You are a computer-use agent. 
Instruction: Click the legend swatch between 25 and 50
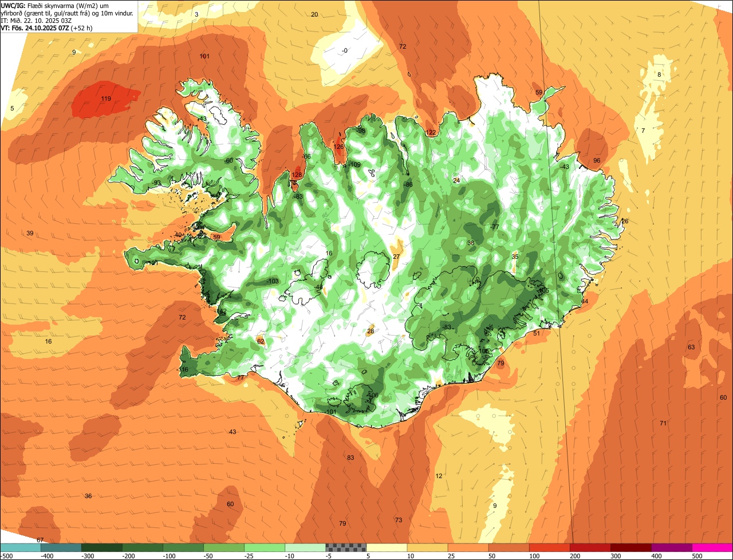click(468, 547)
